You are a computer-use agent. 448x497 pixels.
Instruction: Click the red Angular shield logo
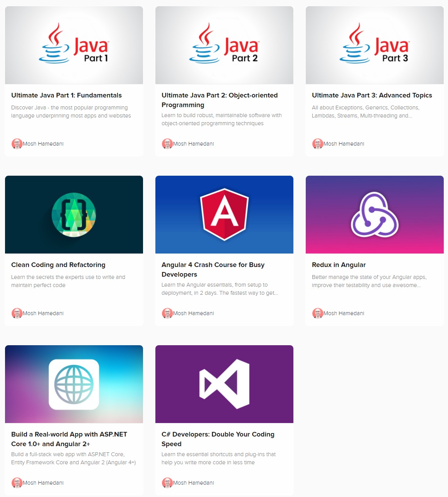(x=224, y=214)
